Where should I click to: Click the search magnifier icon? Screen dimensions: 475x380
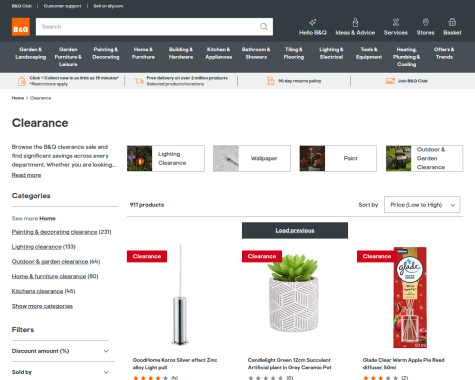point(264,27)
